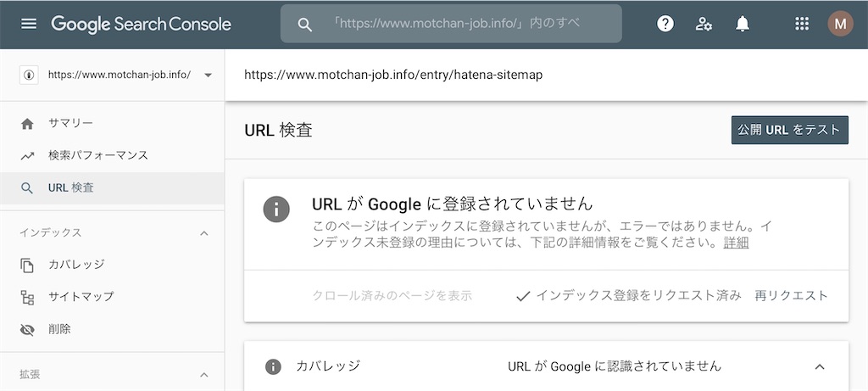Open notifications bell

coord(743,24)
